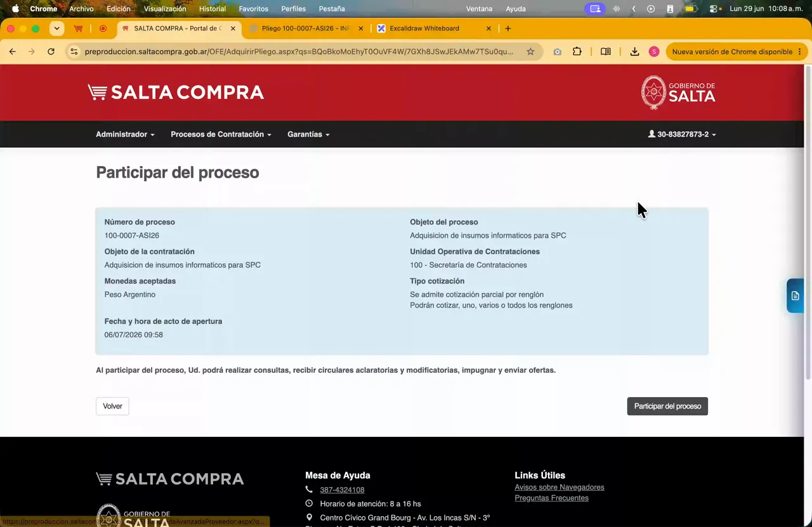Click the clock date Lun 29 jun

pos(747,9)
